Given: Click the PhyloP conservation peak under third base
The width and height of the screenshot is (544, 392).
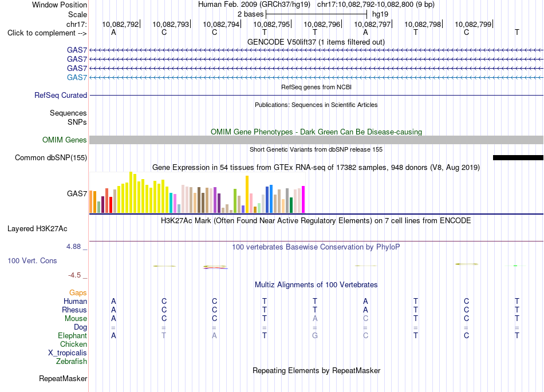Looking at the screenshot, I should tap(215, 267).
